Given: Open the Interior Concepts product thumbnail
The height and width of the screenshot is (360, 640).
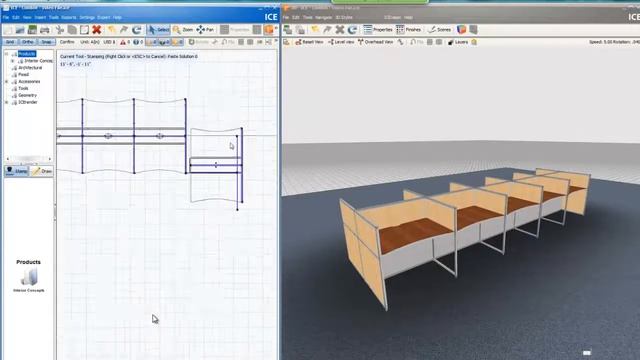Looking at the screenshot, I should coord(29,278).
